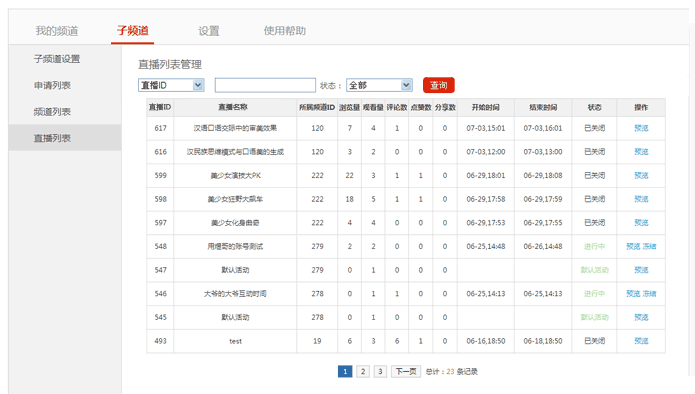Click the red 查询 button

[x=439, y=85]
